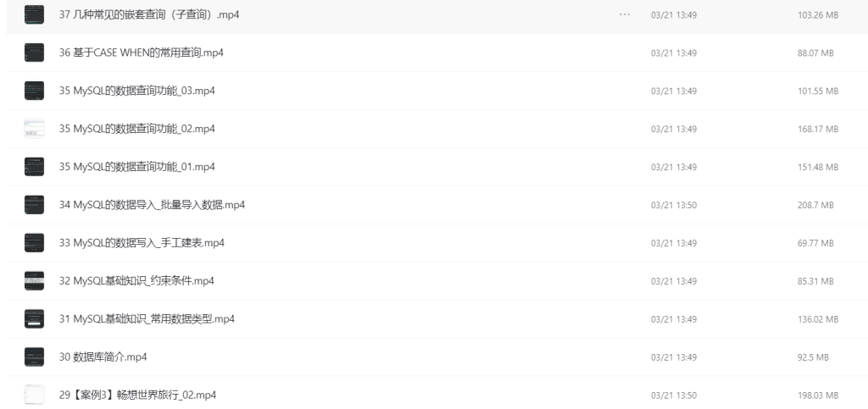Click the video thumbnail for 37 几种常见的嵌套查询
The image size is (868, 409).
(34, 14)
